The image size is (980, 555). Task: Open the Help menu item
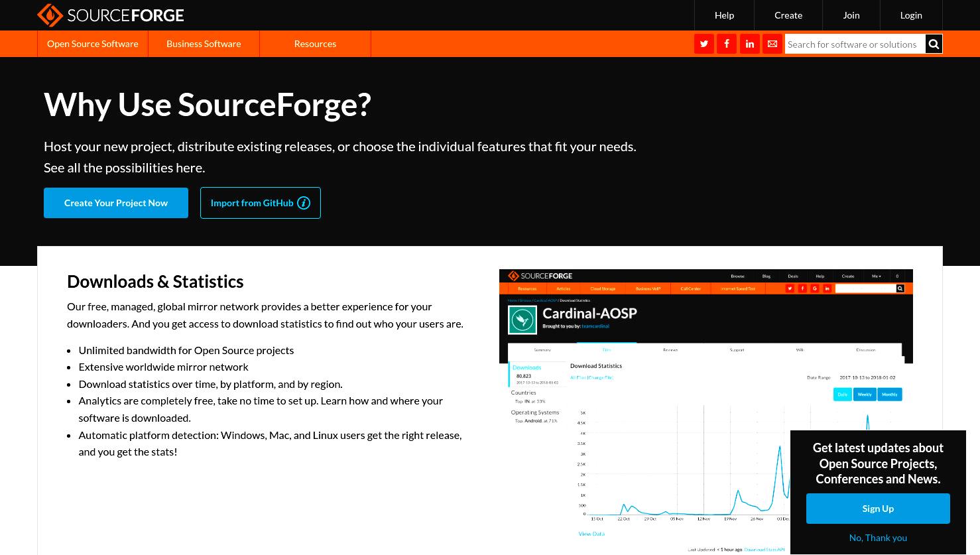[724, 15]
